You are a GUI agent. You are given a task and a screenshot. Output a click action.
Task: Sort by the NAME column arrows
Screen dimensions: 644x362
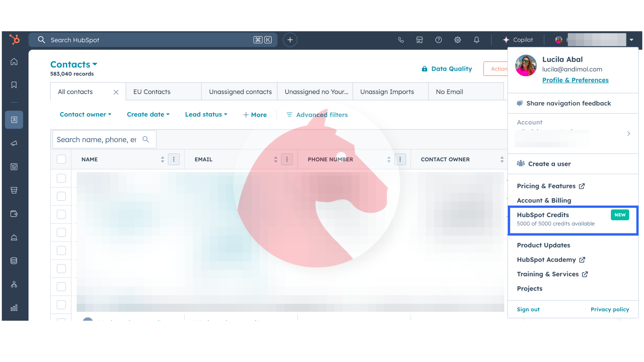click(162, 159)
